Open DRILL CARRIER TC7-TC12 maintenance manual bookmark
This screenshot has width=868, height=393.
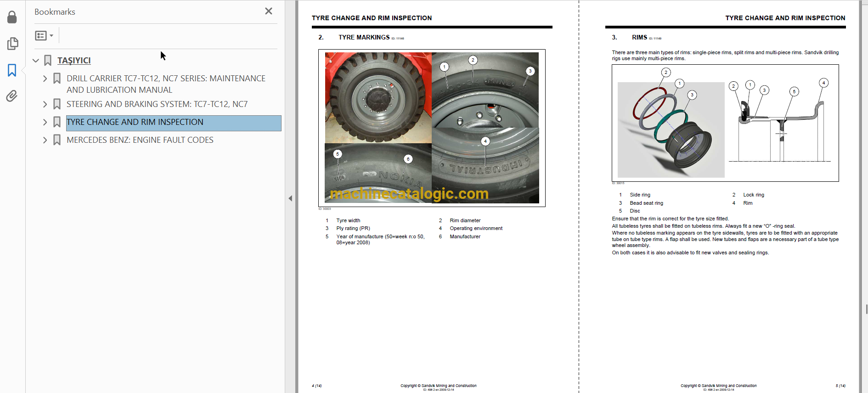(x=166, y=84)
